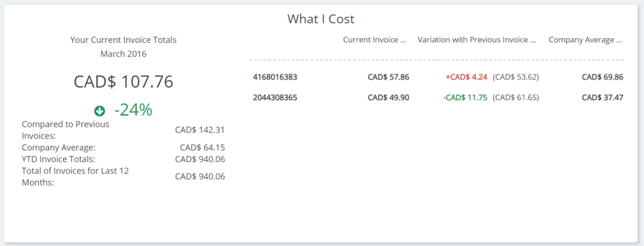Click the CAD$ 107.76 current total
This screenshot has width=644, height=246.
coord(123,81)
